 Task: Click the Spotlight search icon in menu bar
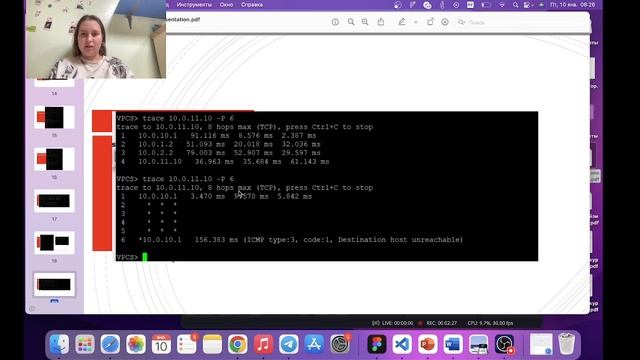(516, 5)
